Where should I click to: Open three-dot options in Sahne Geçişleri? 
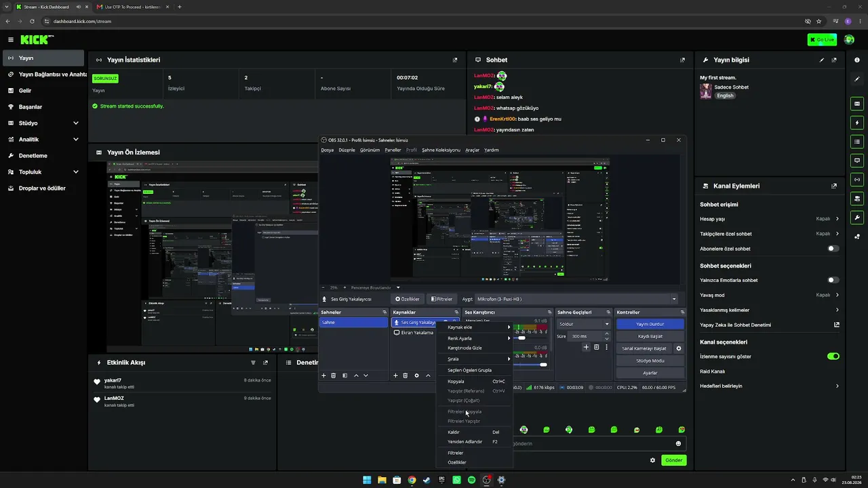tap(606, 347)
